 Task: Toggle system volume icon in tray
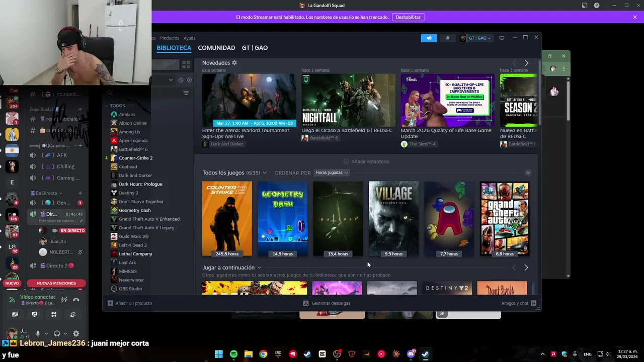608,354
